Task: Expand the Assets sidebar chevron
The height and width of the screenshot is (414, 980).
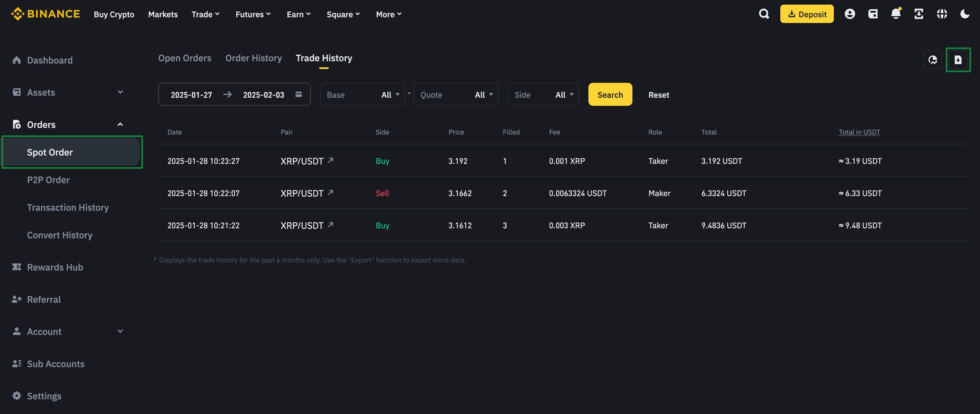Action: 120,92
